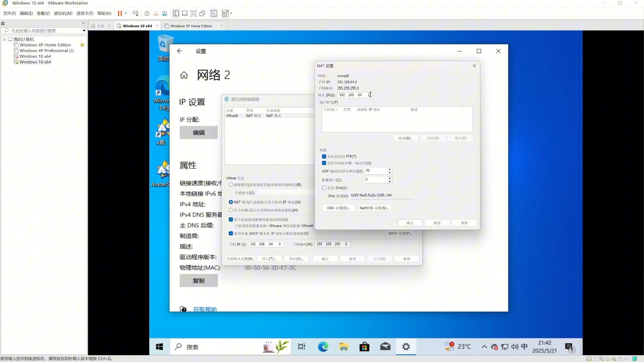Image resolution: width=644 pixels, height=362 pixels.
Task: Open Task View from the guest taskbar
Action: 302,347
